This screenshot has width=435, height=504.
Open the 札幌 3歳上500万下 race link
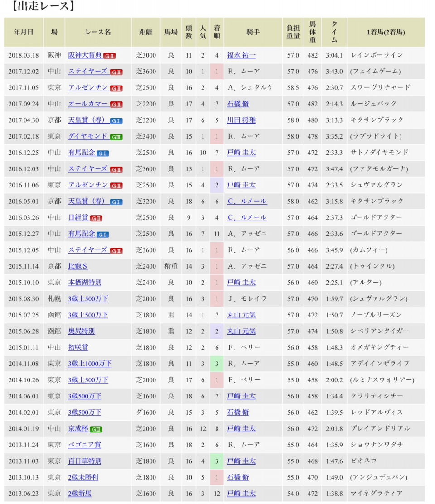[88, 298]
